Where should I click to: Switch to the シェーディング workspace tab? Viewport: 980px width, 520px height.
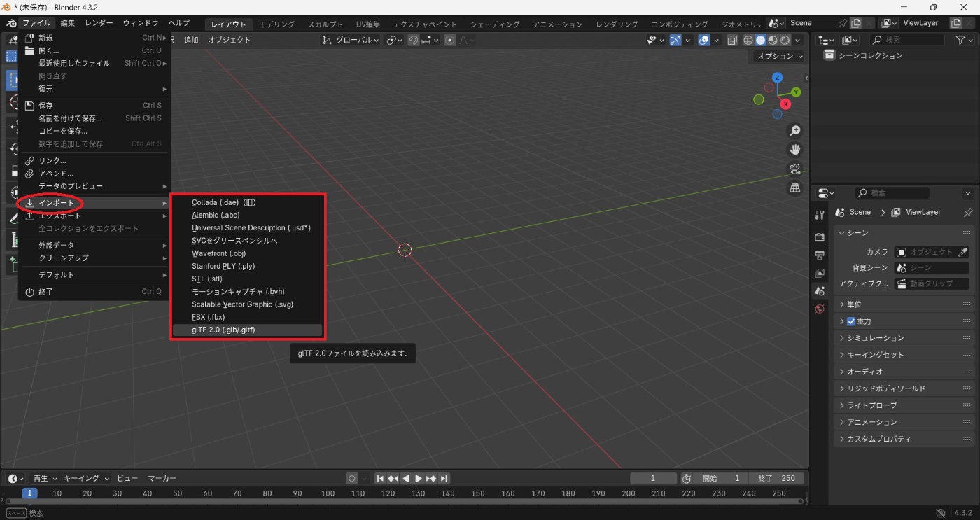[495, 24]
